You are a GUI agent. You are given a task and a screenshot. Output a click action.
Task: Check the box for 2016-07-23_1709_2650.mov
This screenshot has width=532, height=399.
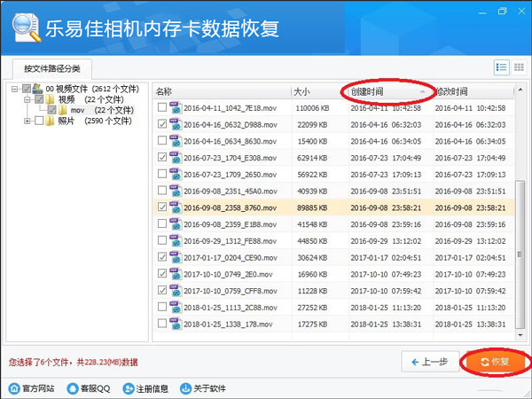(x=162, y=174)
